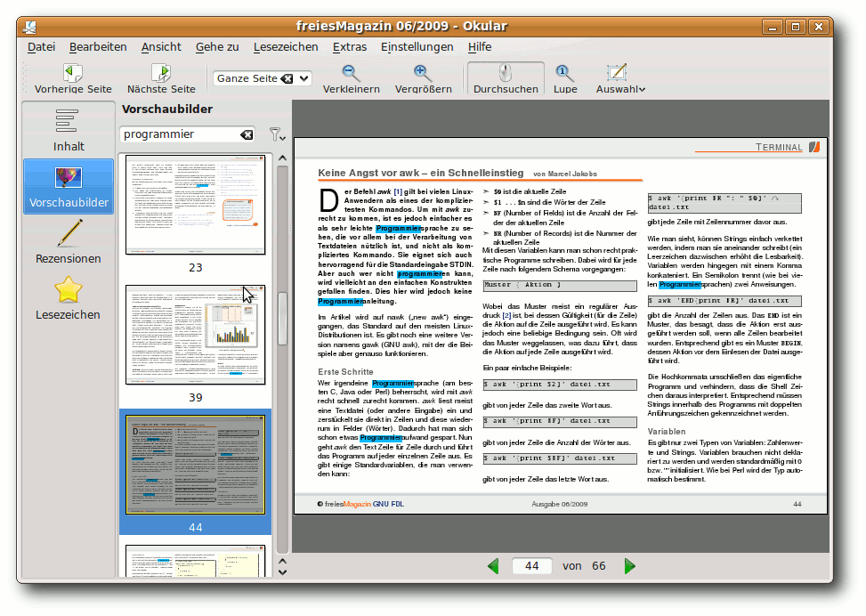The width and height of the screenshot is (866, 616).
Task: Clear the programmier filter text
Action: click(x=247, y=134)
